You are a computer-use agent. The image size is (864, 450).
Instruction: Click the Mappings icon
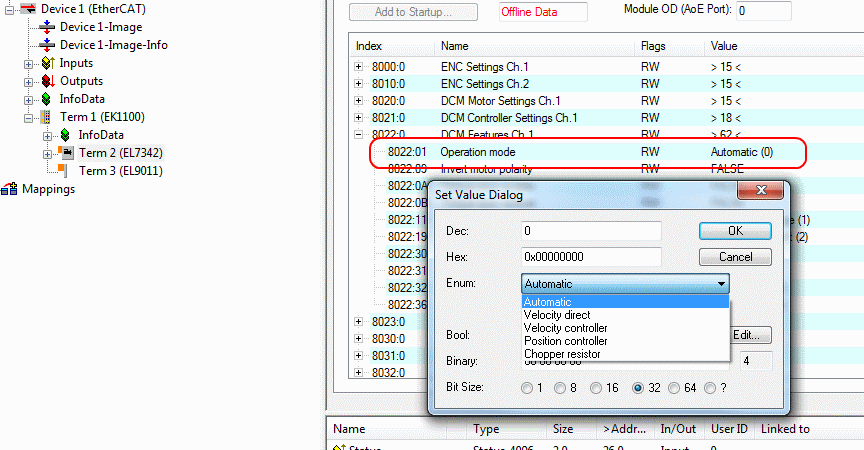[x=9, y=189]
